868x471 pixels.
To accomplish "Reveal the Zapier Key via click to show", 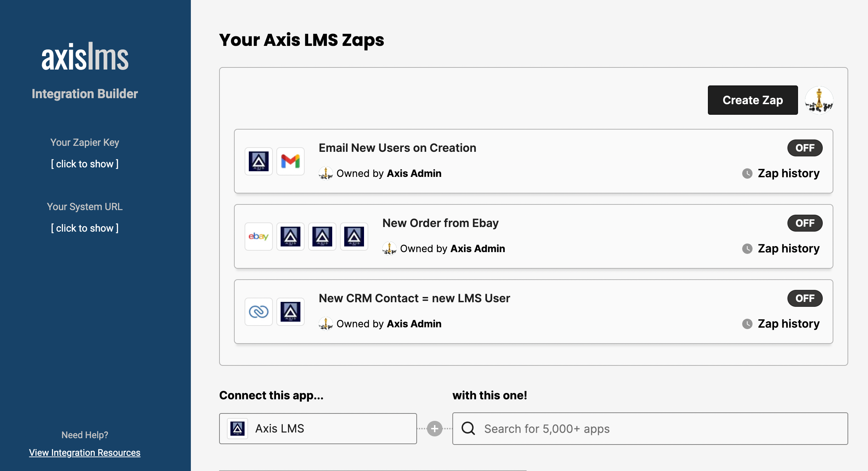I will point(85,164).
